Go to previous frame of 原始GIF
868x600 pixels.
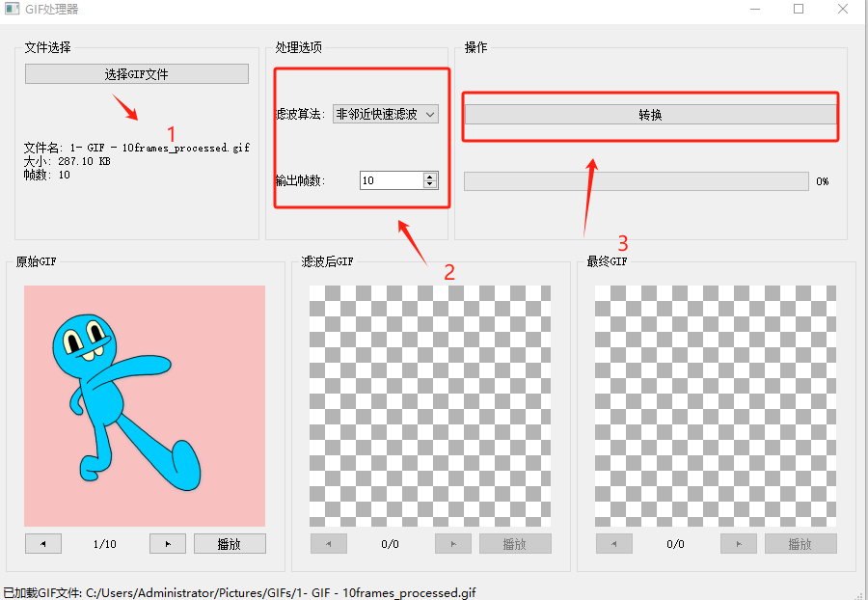coord(42,544)
